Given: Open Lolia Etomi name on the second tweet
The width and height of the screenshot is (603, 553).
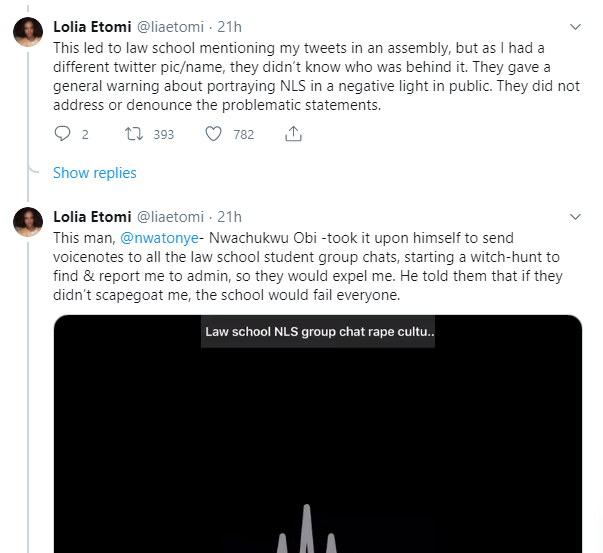Looking at the screenshot, I should 92,217.
